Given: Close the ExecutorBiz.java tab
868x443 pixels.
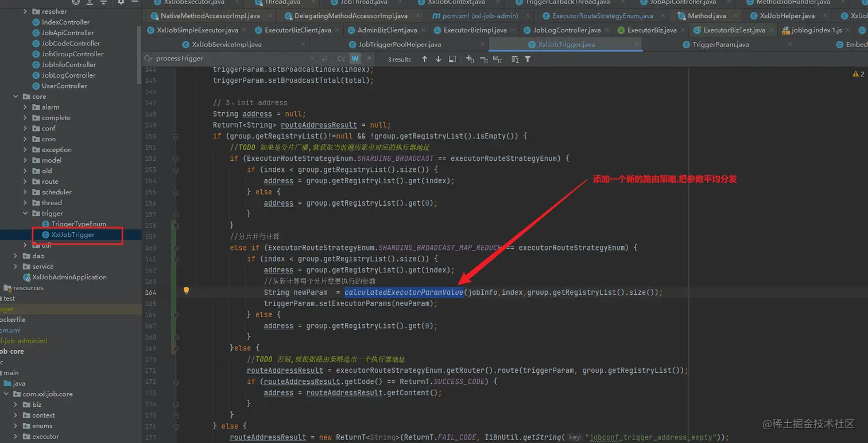Looking at the screenshot, I should click(683, 30).
